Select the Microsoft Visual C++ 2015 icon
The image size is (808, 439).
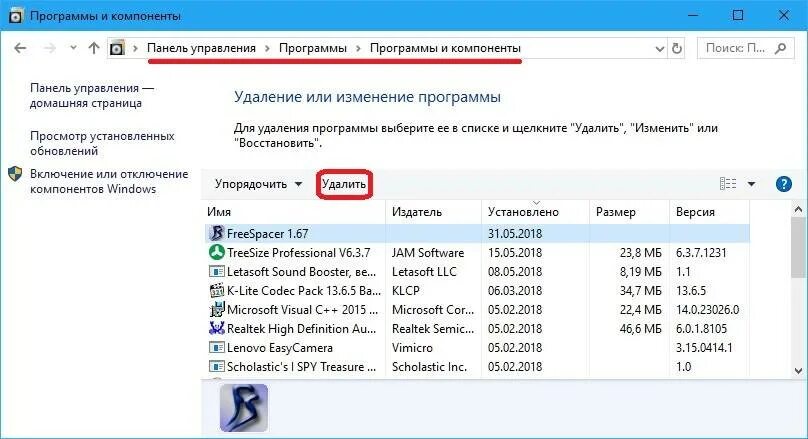coord(216,310)
